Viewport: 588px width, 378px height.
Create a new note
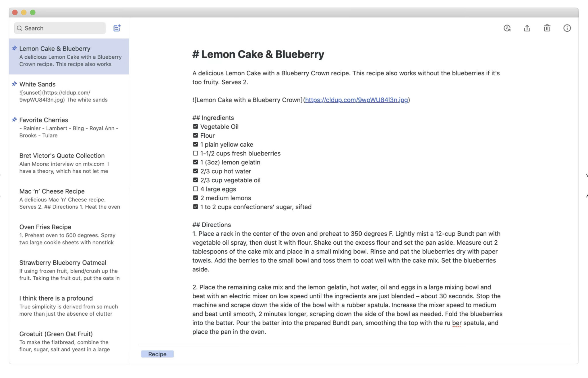point(117,28)
